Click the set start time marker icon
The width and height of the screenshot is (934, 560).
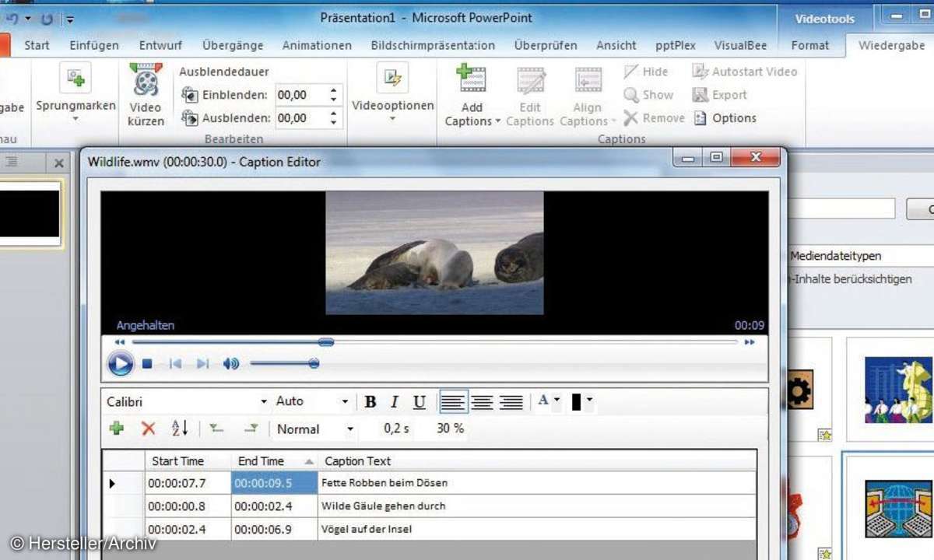click(217, 429)
